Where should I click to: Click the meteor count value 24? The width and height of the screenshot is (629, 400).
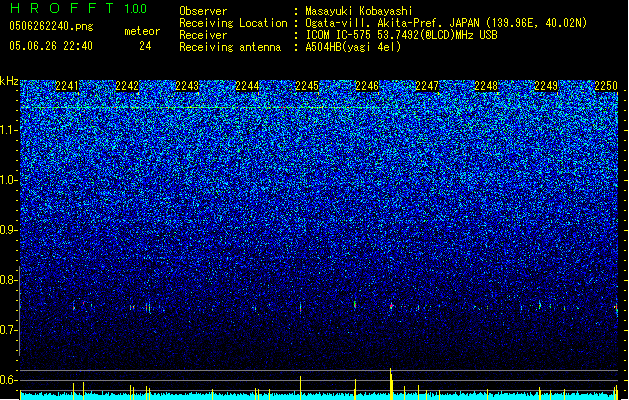pyautogui.click(x=145, y=46)
